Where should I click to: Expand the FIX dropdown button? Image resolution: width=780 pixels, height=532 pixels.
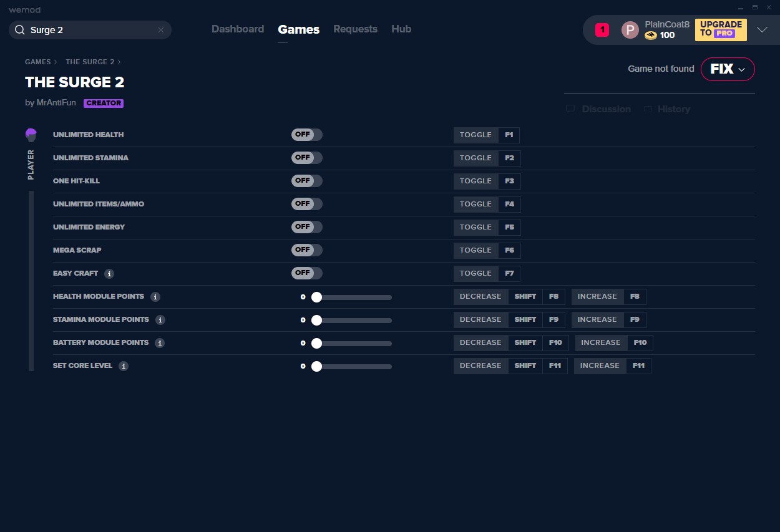click(x=728, y=69)
